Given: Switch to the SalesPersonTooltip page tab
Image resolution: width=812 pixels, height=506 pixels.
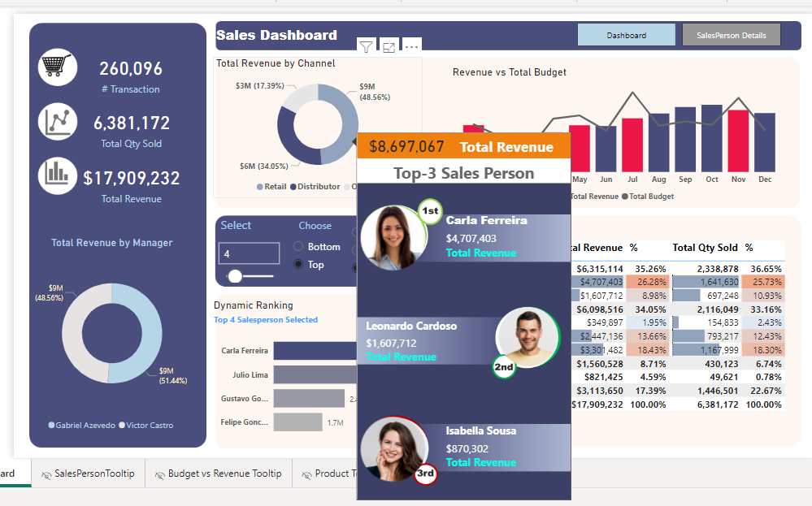Looking at the screenshot, I should 88,474.
